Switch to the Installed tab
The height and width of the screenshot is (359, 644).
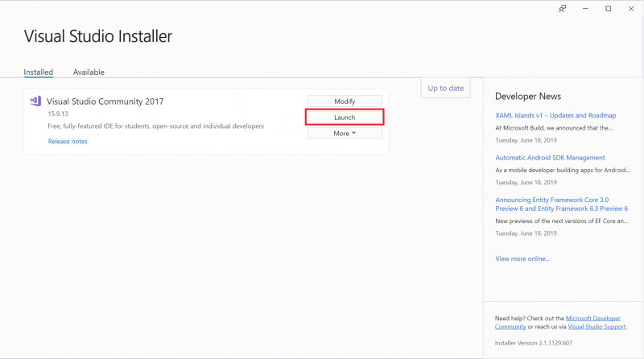coord(38,72)
